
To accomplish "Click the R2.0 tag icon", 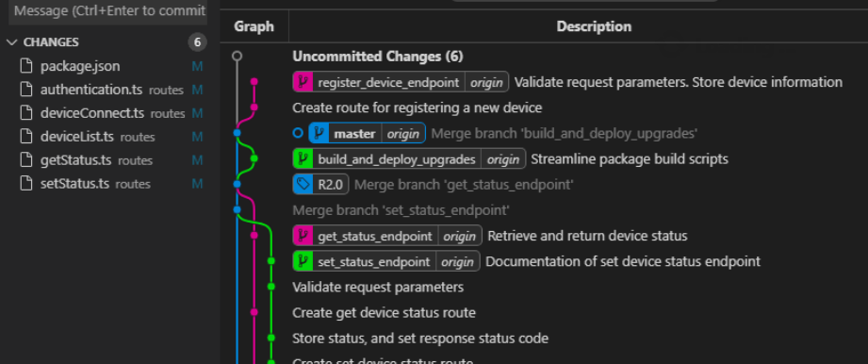I will click(303, 185).
